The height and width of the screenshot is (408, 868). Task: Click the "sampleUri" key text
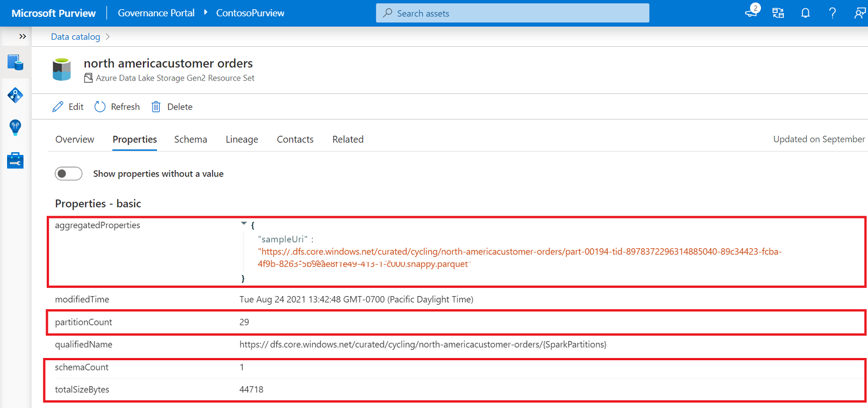point(282,239)
